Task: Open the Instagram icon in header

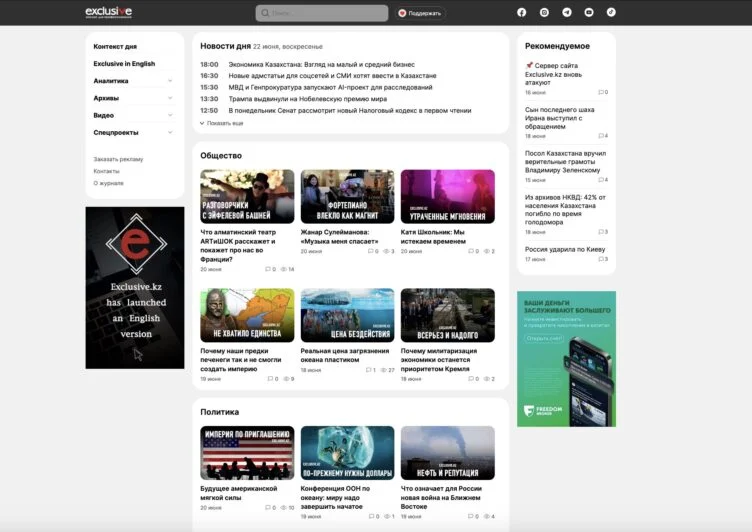Action: click(x=544, y=12)
